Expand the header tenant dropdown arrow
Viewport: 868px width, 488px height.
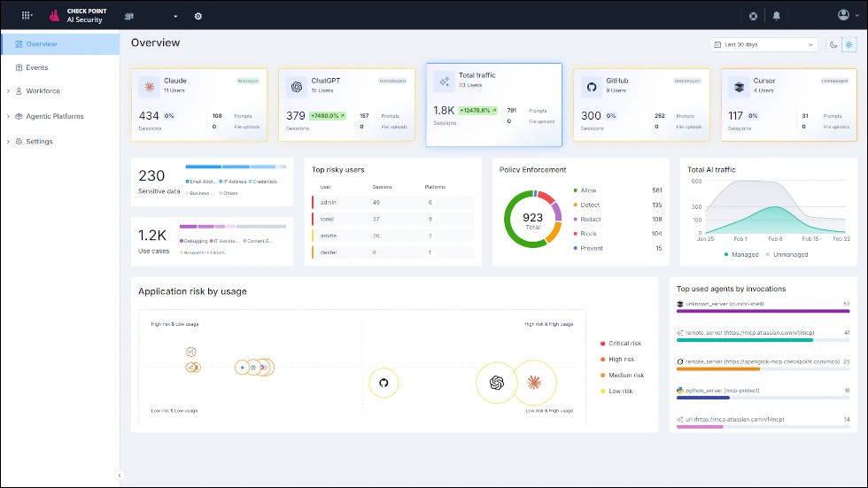pos(175,17)
